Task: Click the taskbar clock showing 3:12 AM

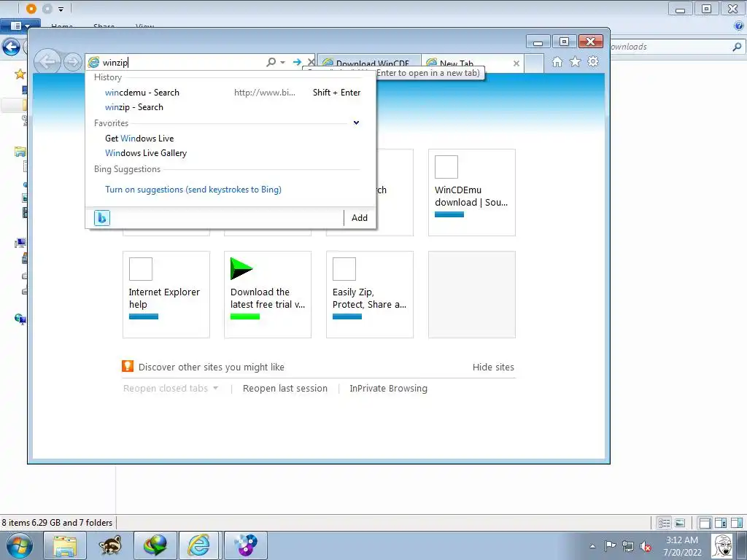Action: click(682, 546)
